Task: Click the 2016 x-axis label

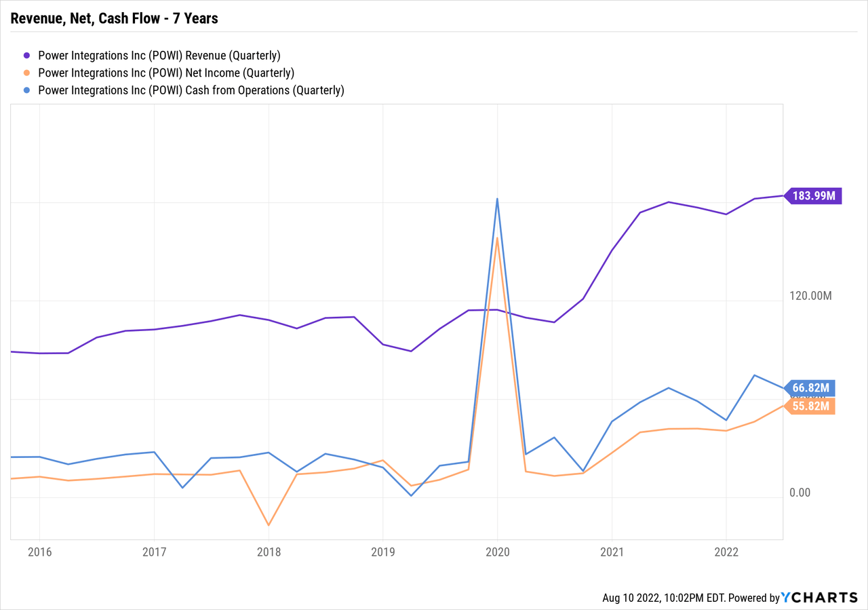Action: click(39, 552)
